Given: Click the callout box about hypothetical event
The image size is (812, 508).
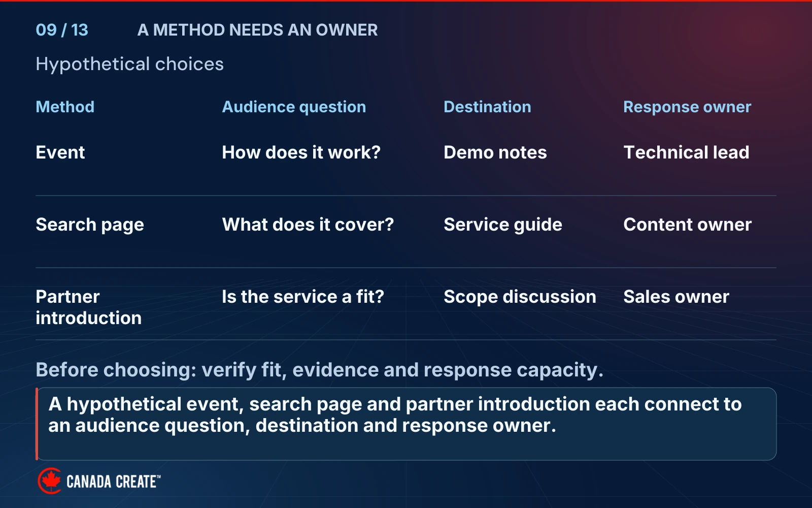Looking at the screenshot, I should click(406, 424).
